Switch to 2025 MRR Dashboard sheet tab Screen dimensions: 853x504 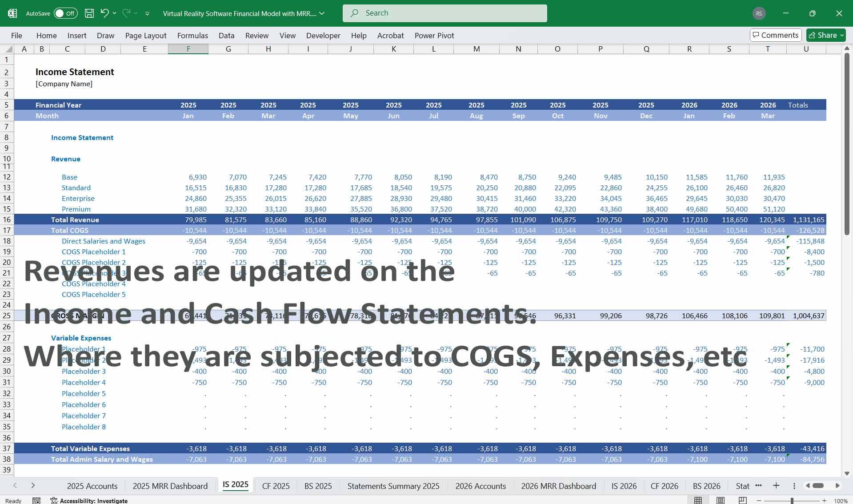click(170, 486)
